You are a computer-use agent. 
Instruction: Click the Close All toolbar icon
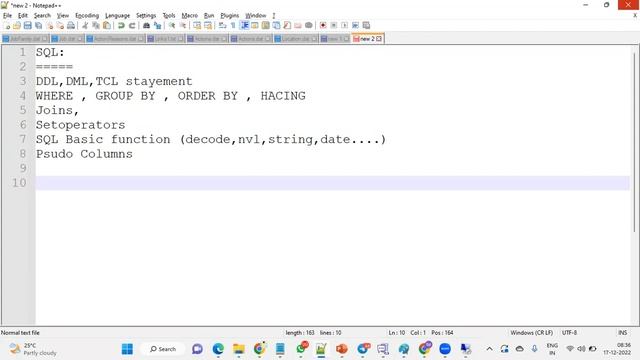click(x=60, y=26)
